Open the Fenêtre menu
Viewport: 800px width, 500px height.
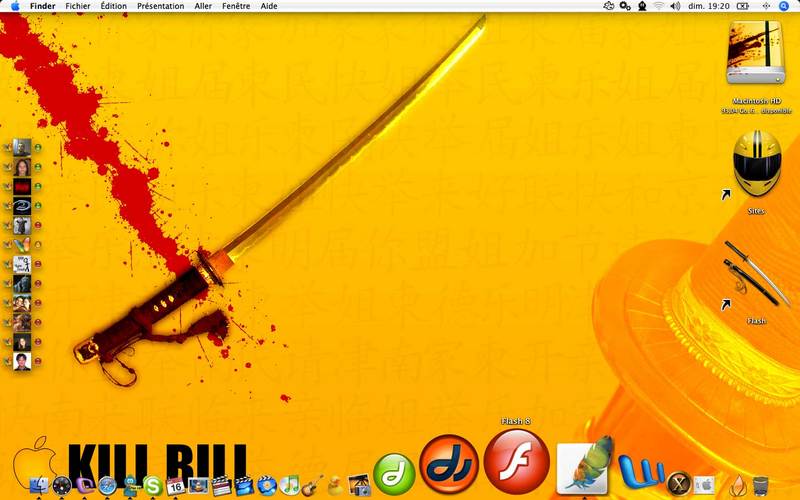pos(236,6)
